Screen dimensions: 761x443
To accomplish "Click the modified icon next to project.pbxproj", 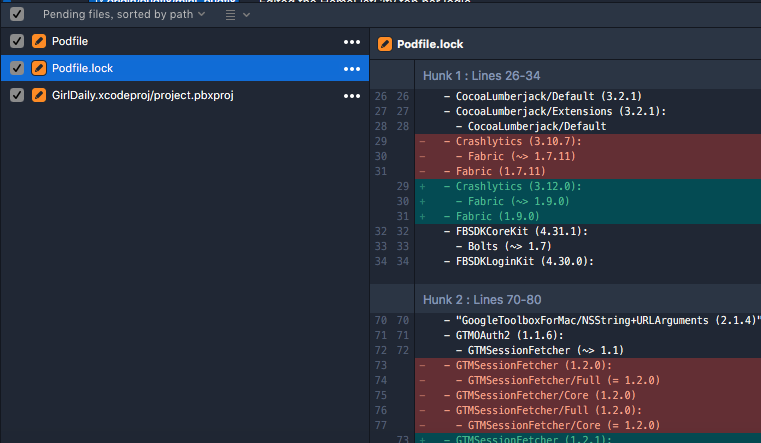I will pos(39,95).
